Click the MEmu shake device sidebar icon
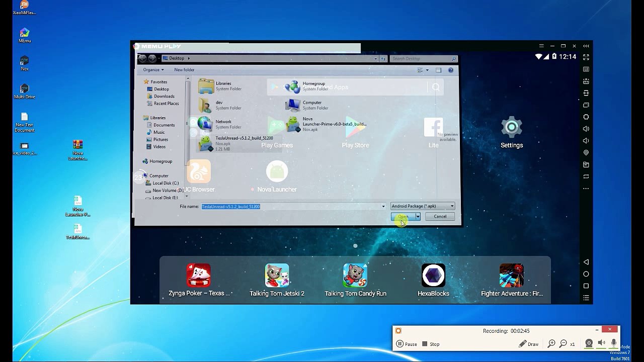Image resolution: width=644 pixels, height=362 pixels. point(586,93)
